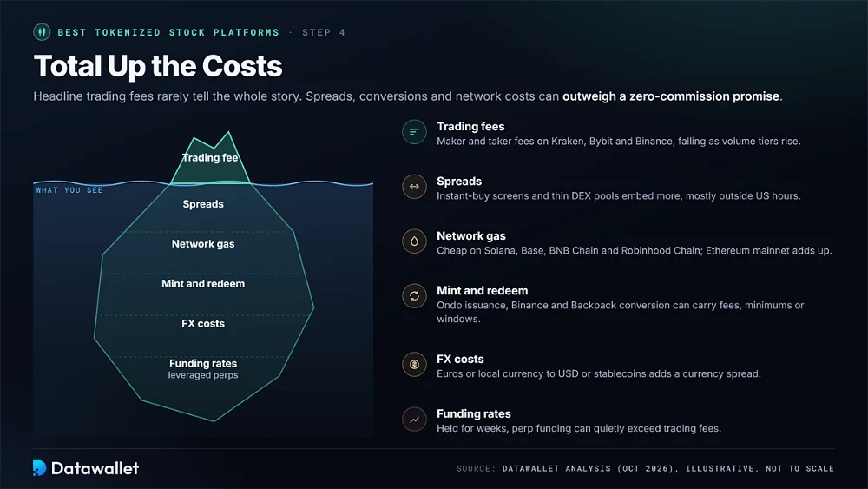Click the 'WHAT YOU SEE' waterline label
The height and width of the screenshot is (489, 868).
pyautogui.click(x=69, y=190)
